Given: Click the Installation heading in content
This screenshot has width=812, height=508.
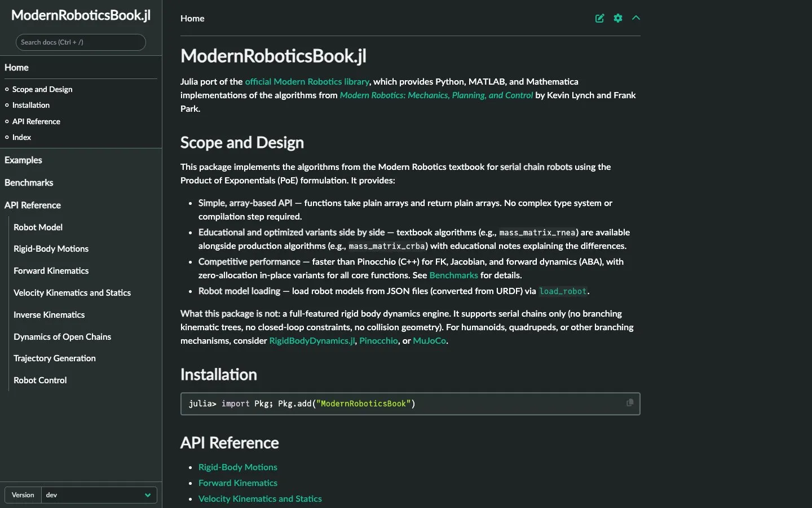Looking at the screenshot, I should (x=218, y=374).
